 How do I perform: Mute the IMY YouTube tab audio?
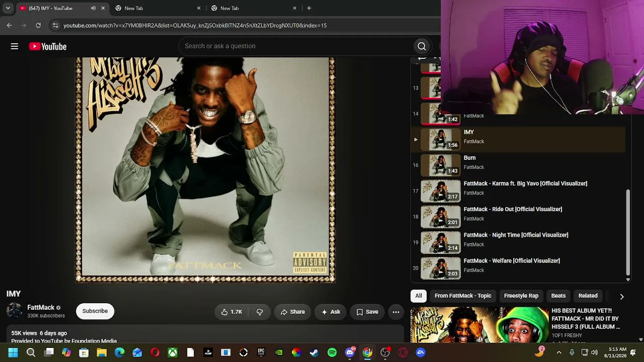(x=93, y=8)
